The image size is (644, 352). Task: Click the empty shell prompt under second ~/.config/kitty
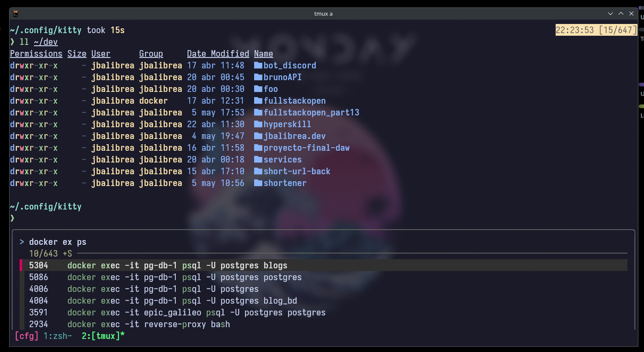click(x=13, y=218)
